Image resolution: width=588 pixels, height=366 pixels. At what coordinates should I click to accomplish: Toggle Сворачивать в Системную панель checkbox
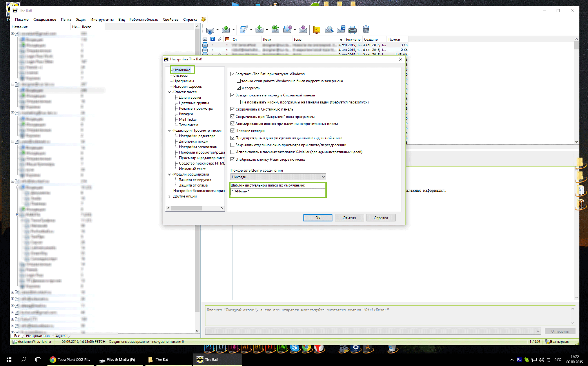tap(232, 109)
